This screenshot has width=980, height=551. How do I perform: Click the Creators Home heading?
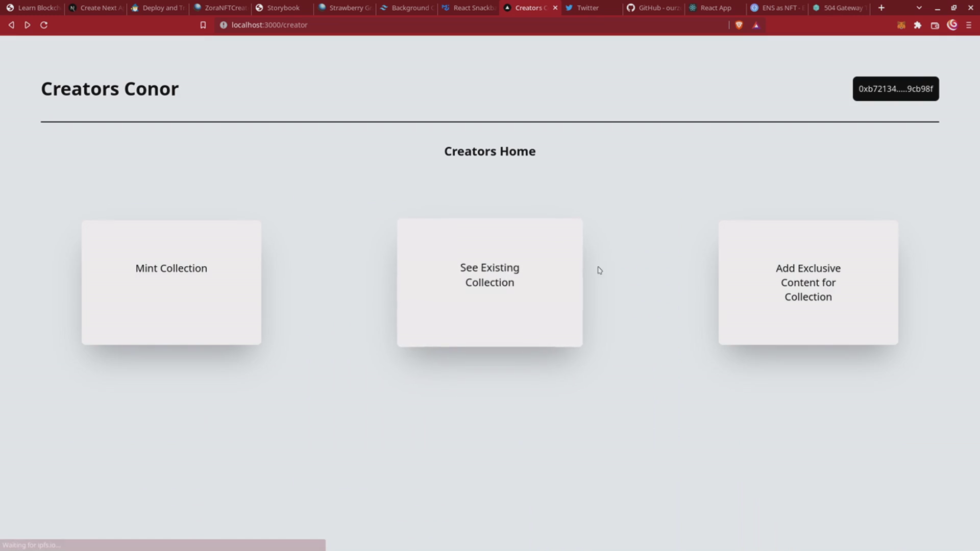tap(489, 152)
